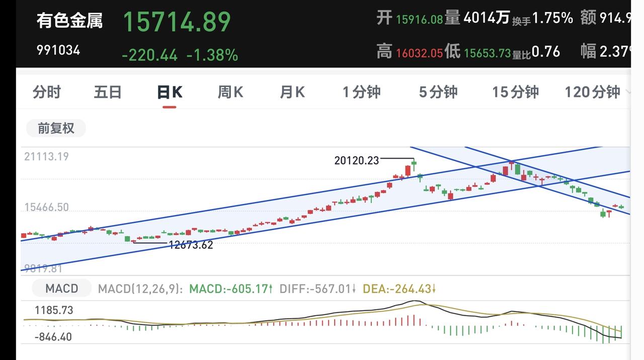
Task: Click the MACD(12,26,9) parameter label
Action: (140, 289)
